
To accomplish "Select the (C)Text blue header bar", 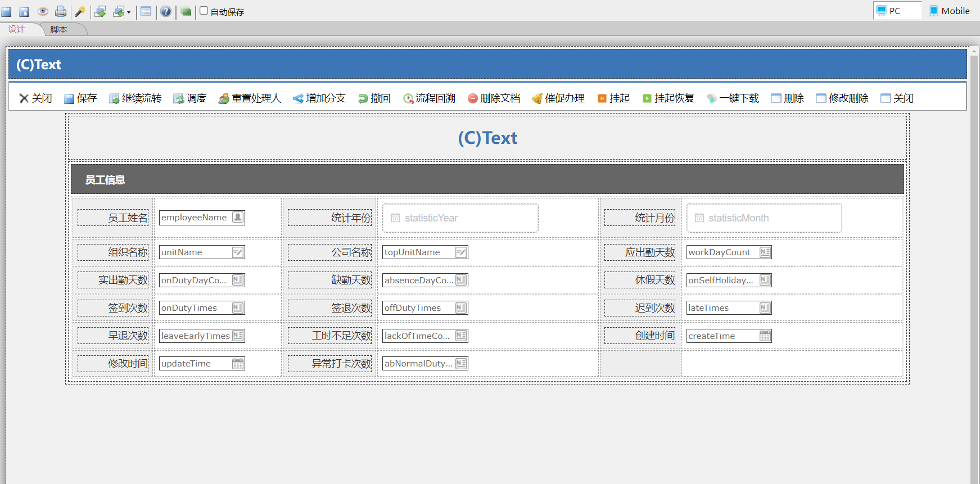I will coord(487,64).
